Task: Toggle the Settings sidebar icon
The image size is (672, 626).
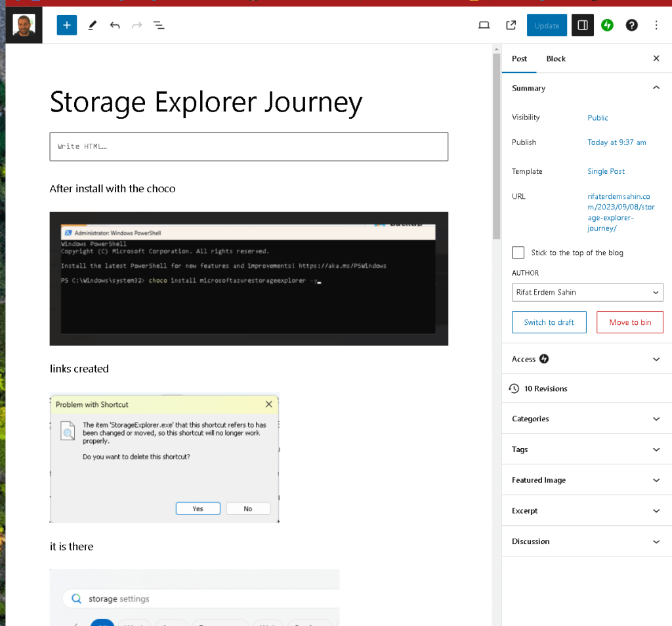Action: [x=583, y=26]
